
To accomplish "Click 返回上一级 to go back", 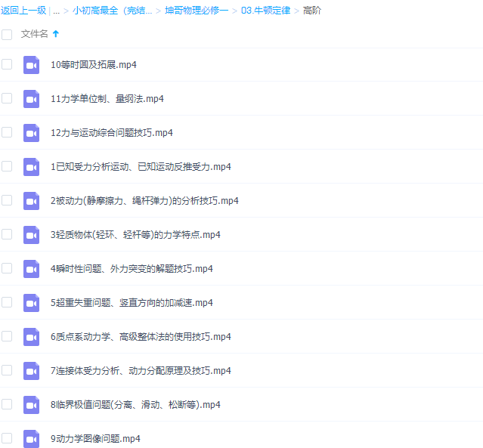I will tap(23, 11).
